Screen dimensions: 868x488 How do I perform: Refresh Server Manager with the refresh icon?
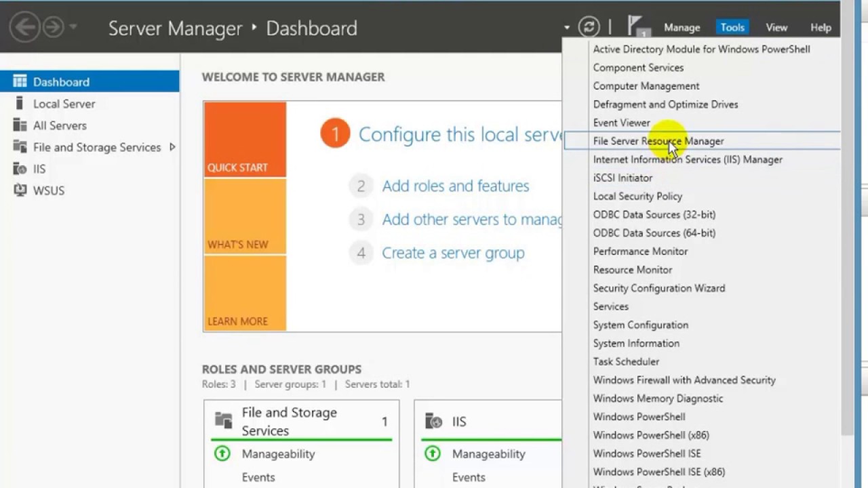[x=589, y=27]
